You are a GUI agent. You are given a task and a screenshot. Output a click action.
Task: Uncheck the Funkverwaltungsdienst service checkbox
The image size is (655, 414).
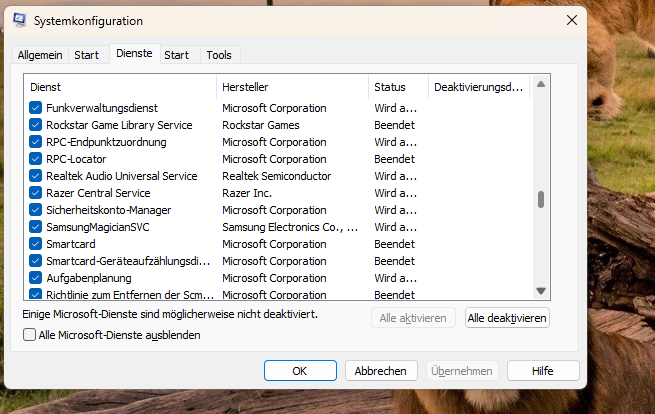tap(36, 108)
